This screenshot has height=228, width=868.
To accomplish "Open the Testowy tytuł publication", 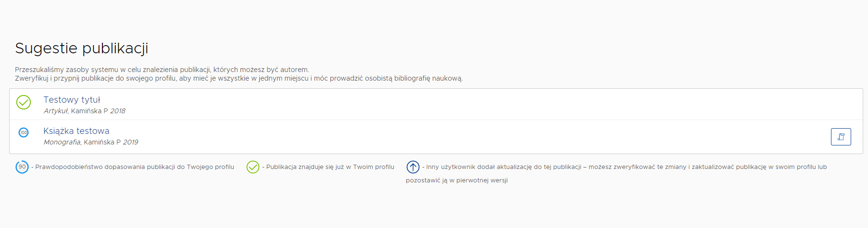I will tap(72, 100).
